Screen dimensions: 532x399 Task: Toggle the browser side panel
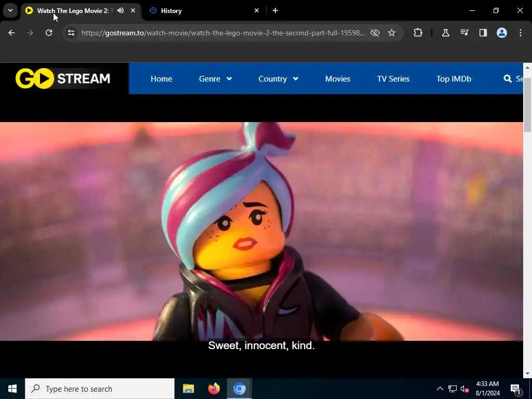[483, 33]
